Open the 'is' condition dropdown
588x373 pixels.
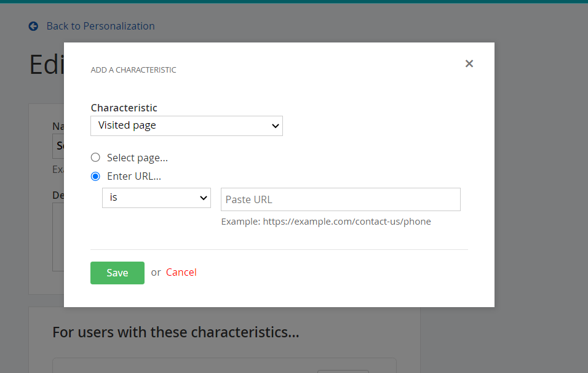pyautogui.click(x=156, y=198)
